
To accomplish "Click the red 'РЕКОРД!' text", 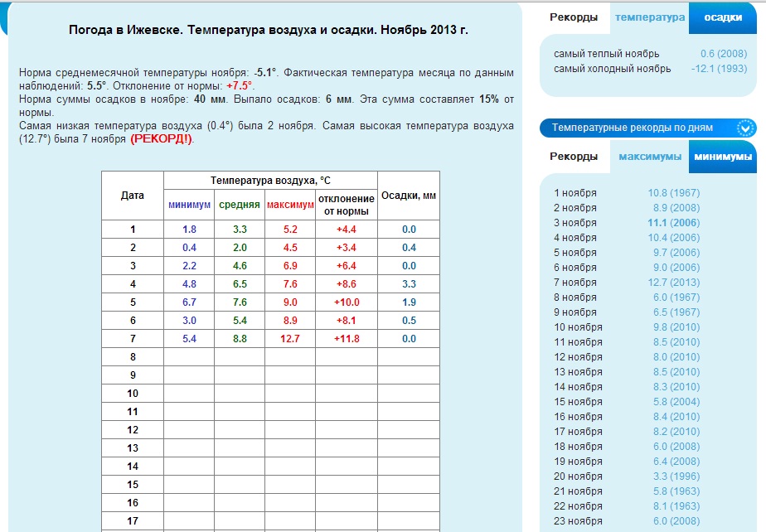I will 161,139.
